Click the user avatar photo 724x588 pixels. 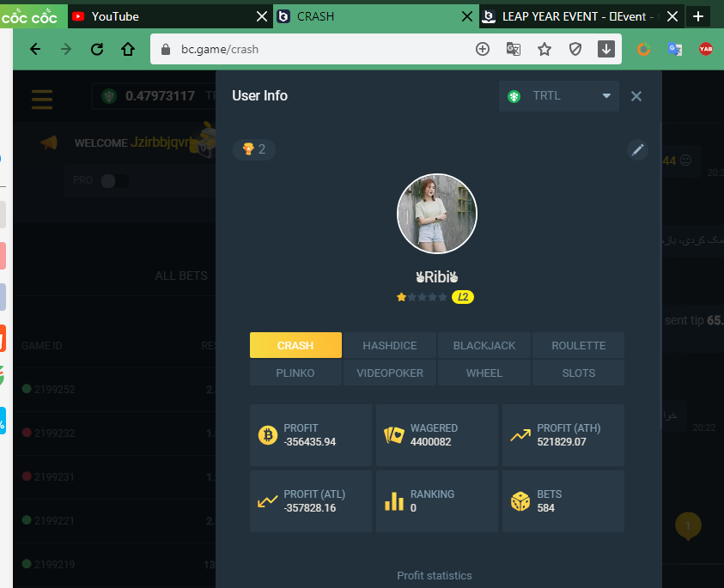click(436, 214)
